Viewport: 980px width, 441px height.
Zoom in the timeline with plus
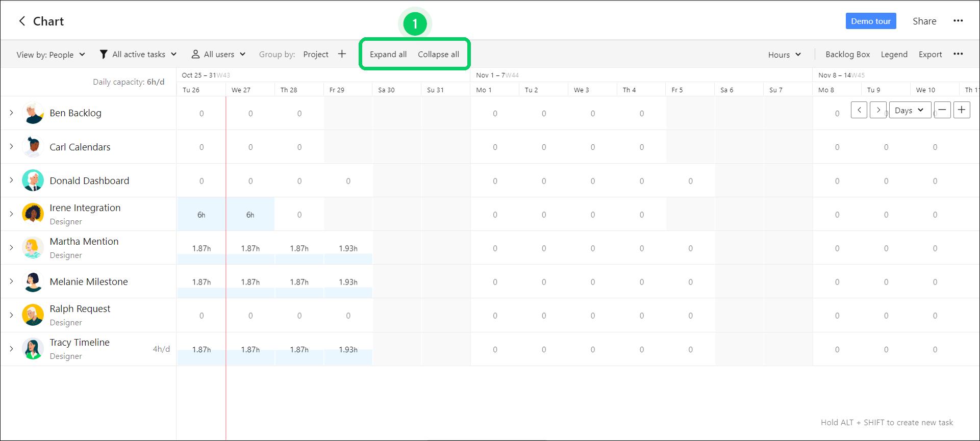(x=962, y=110)
